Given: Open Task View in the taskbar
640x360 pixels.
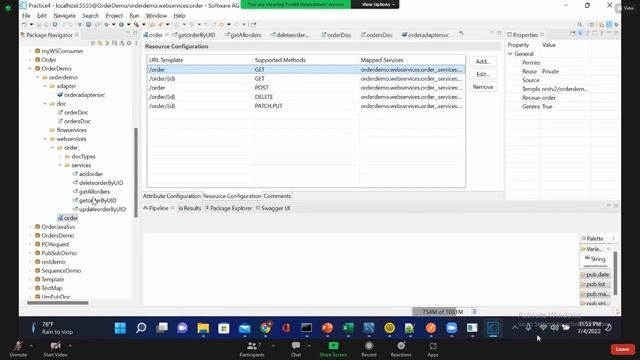Looking at the screenshot, I should (162, 328).
